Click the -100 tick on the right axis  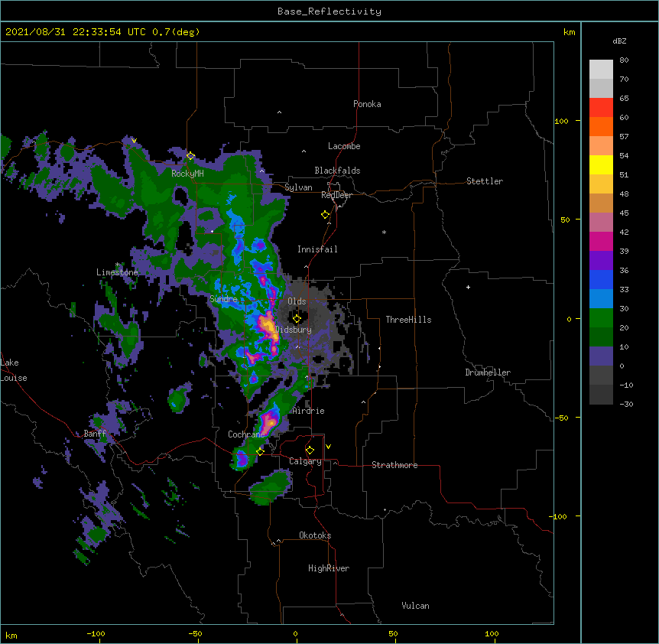[559, 516]
